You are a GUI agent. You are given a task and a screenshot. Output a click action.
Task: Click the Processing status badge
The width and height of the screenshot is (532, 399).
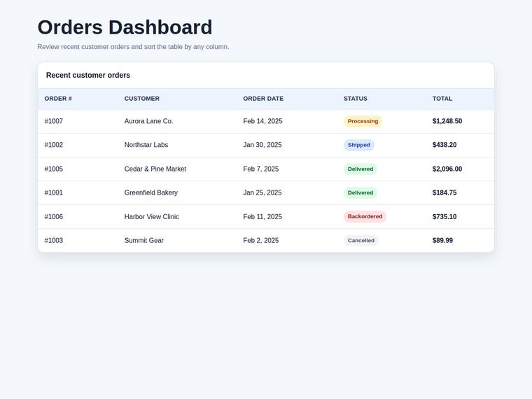point(363,121)
